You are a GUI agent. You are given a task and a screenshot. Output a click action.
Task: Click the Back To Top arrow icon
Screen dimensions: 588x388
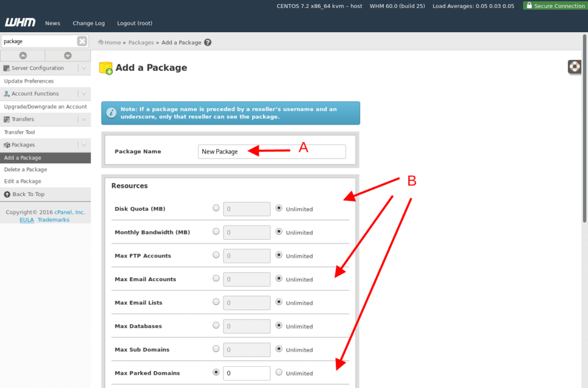pos(7,194)
